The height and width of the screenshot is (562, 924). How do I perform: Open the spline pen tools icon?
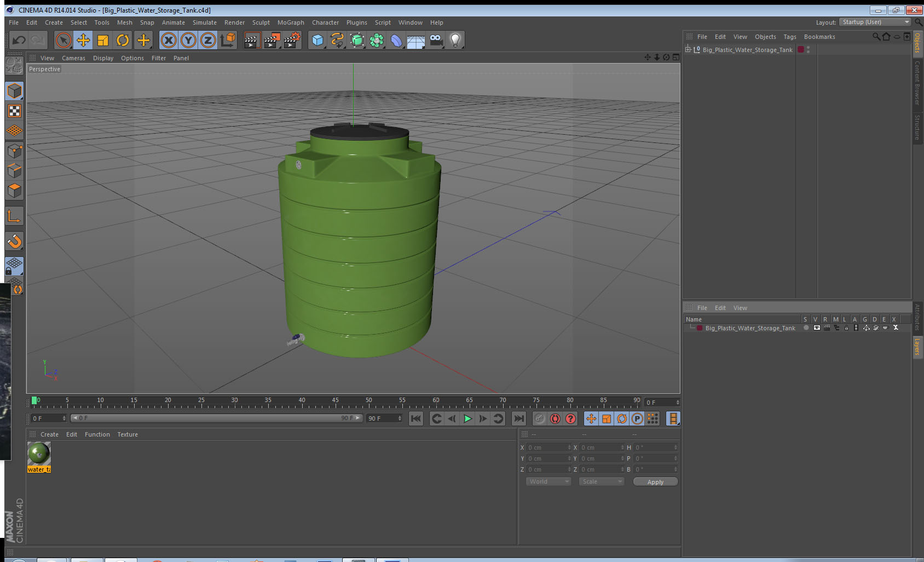[x=337, y=40]
